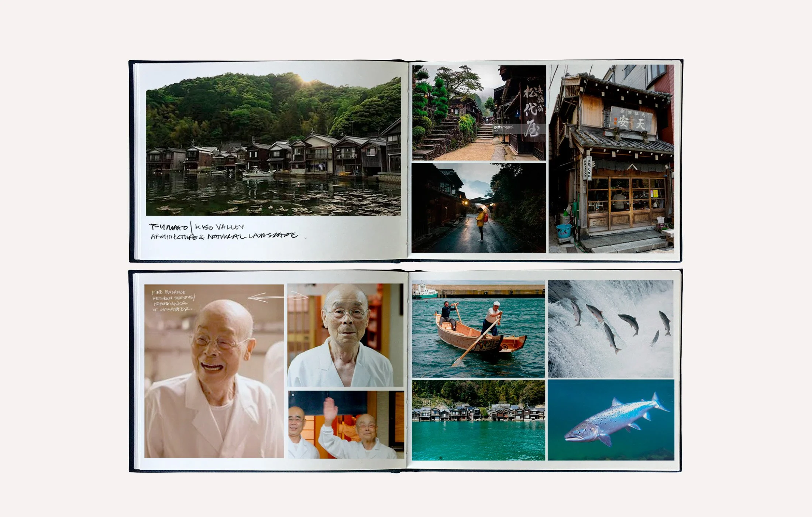Open the photo of chef waving hand
The width and height of the screenshot is (812, 517).
346,425
